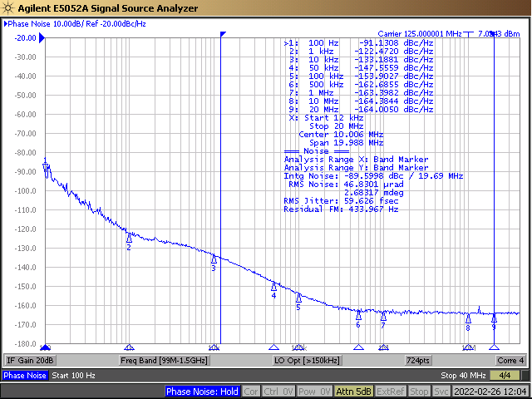Screen dimensions: 532x399
Task: Select the Phase Noise tab at bottom left
Action: [25, 376]
